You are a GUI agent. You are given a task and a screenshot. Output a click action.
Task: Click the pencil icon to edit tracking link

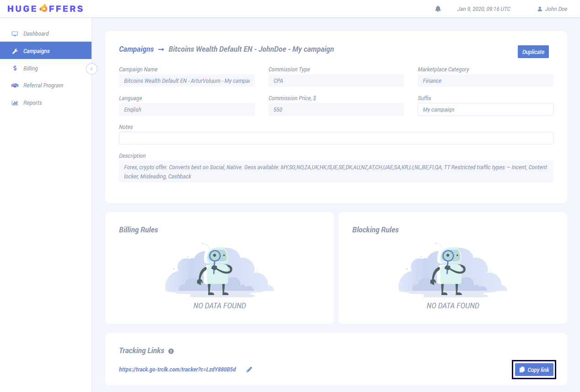pyautogui.click(x=249, y=370)
